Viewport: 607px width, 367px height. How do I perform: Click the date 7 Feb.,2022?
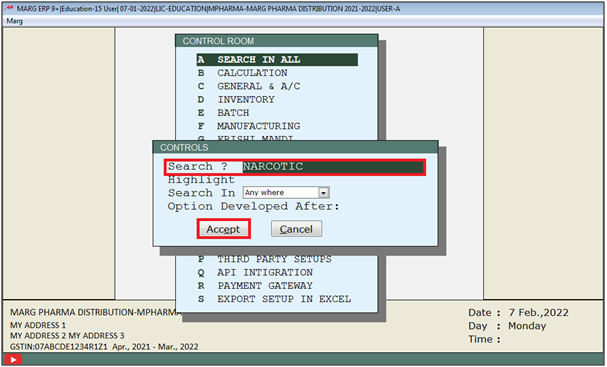point(538,312)
